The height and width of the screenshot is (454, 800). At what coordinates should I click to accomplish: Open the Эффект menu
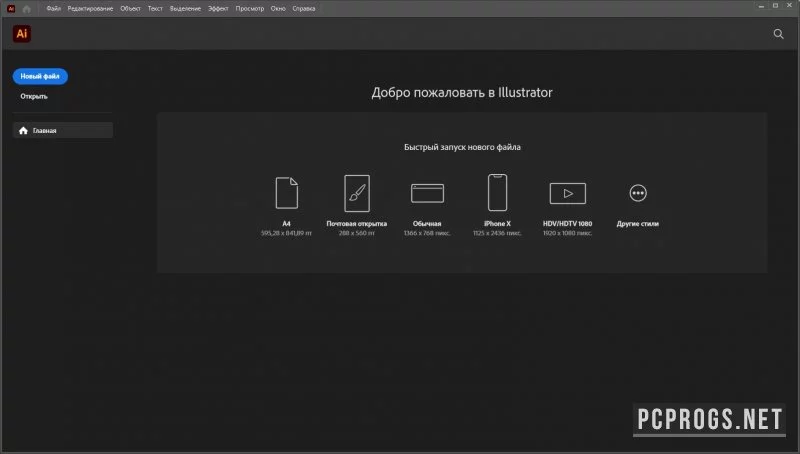coord(218,9)
